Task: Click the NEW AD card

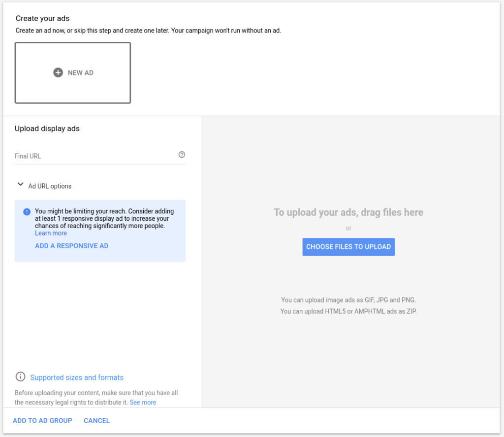Action: (x=73, y=73)
